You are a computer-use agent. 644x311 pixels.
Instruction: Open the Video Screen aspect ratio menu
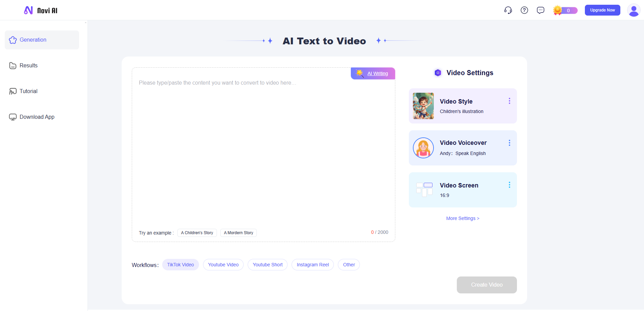point(510,185)
